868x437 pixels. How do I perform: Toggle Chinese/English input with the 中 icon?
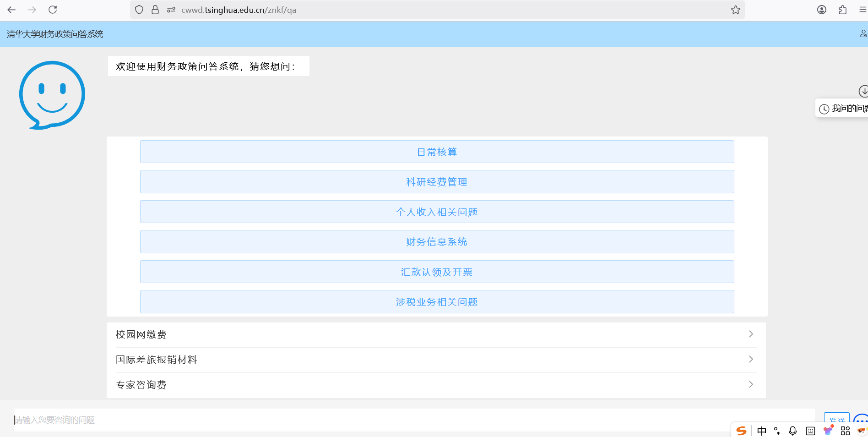[x=762, y=431]
